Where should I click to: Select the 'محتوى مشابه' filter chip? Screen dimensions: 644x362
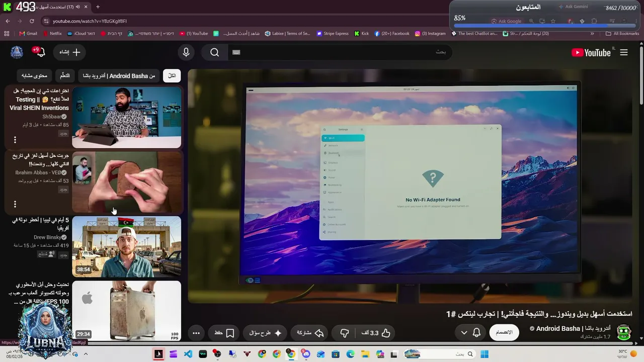pos(34,76)
